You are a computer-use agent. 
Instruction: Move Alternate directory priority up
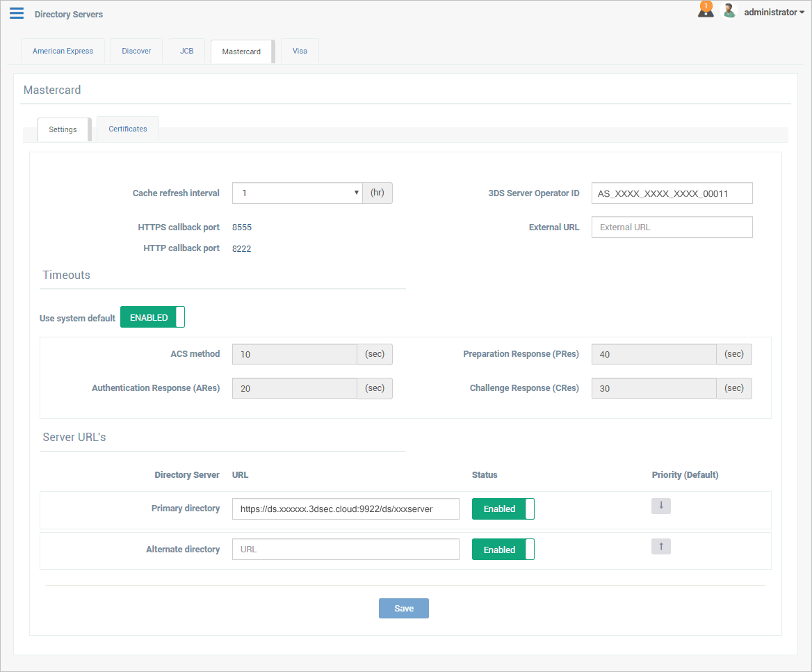point(660,547)
